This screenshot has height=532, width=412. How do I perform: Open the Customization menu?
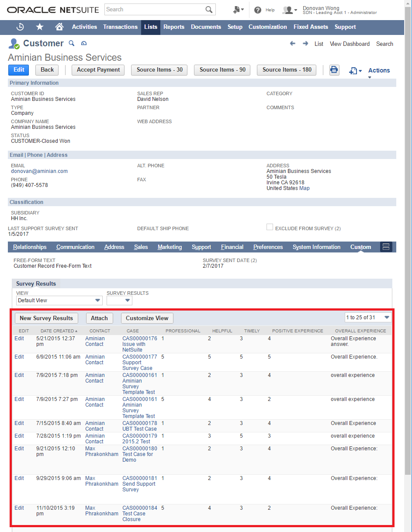coord(268,27)
